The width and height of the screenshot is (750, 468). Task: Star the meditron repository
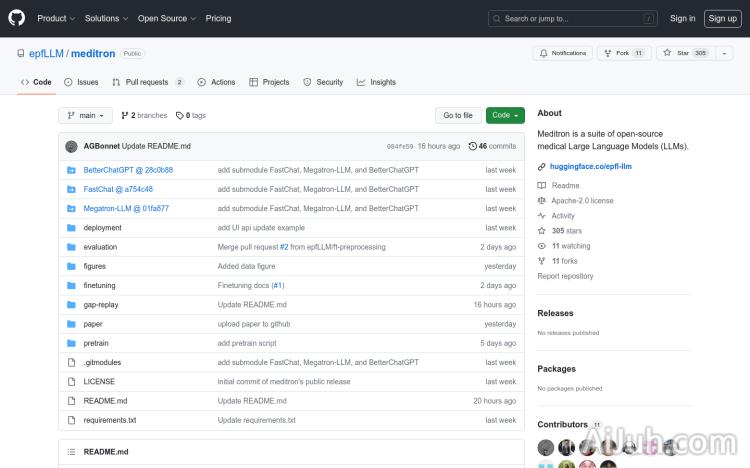(677, 53)
